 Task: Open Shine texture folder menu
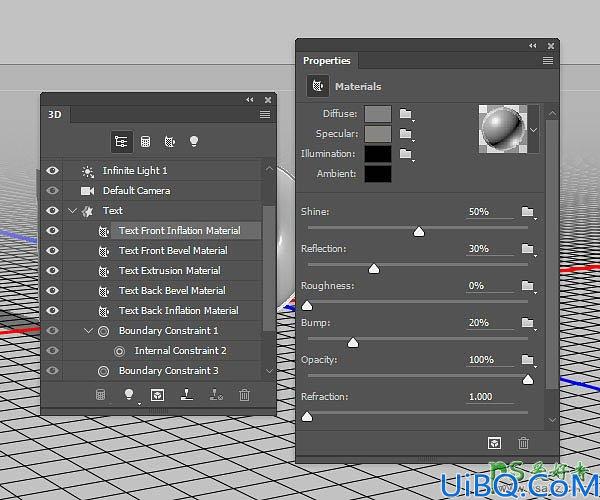point(528,212)
